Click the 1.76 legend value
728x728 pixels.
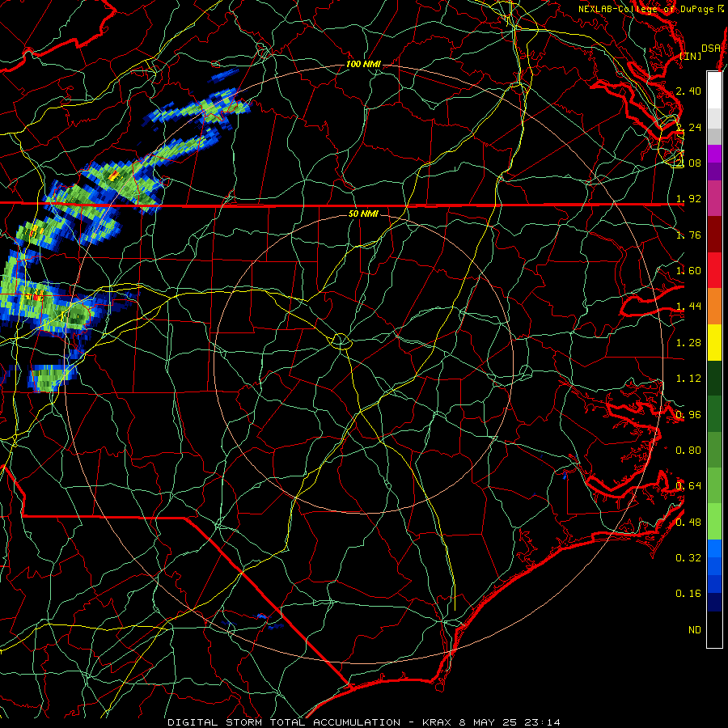coord(688,235)
